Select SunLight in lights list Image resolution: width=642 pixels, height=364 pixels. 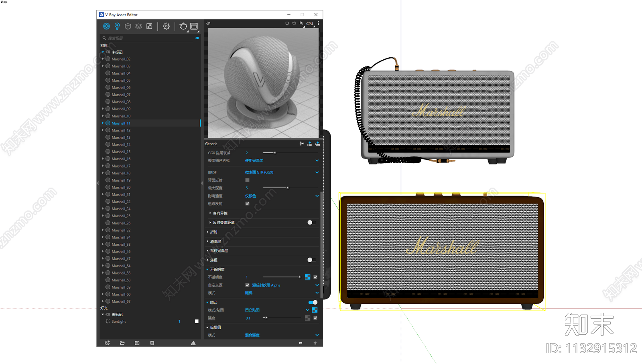119,322
